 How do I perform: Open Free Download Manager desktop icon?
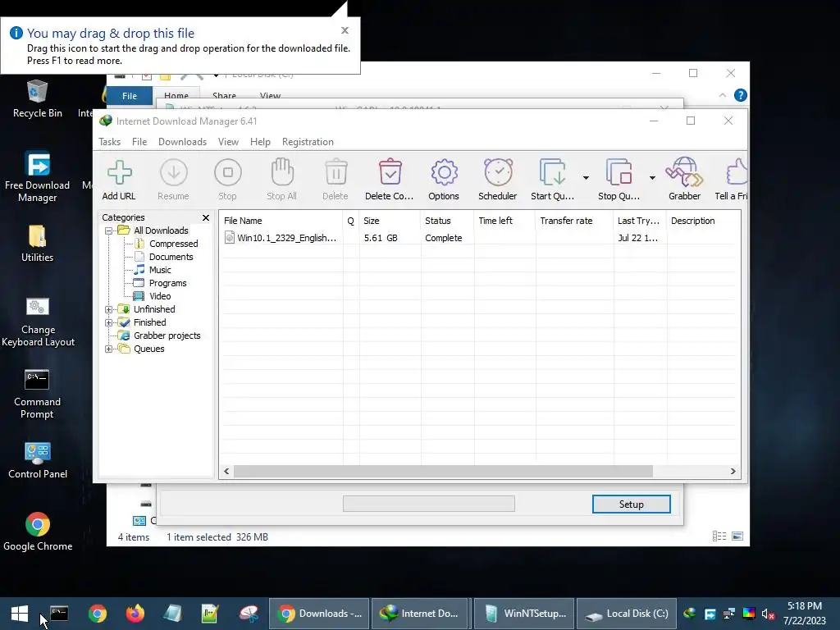[38, 177]
